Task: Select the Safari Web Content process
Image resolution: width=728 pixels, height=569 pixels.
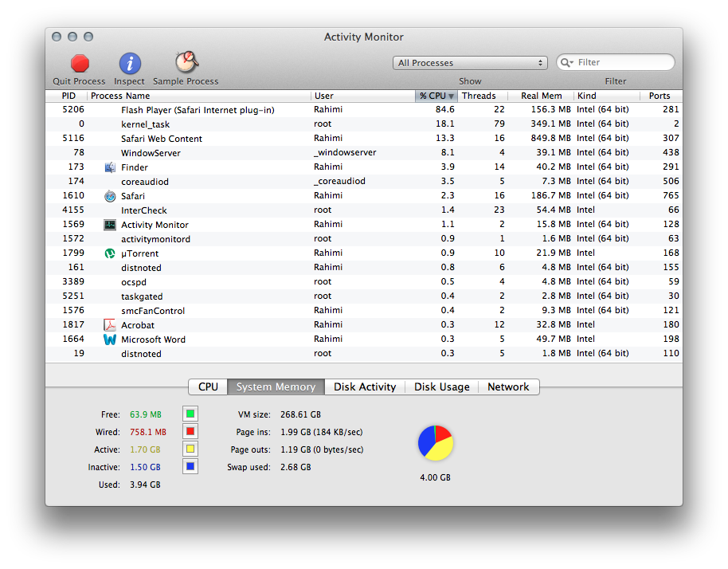Action: pos(364,139)
